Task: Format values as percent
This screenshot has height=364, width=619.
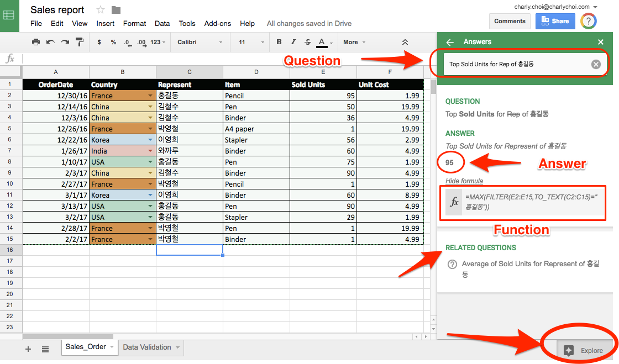Action: (114, 43)
